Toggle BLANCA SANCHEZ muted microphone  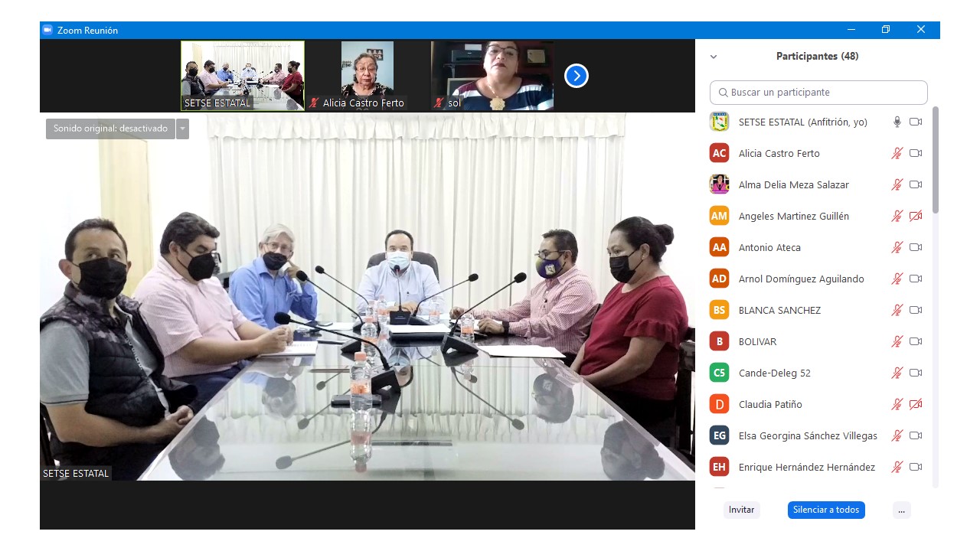pos(897,310)
